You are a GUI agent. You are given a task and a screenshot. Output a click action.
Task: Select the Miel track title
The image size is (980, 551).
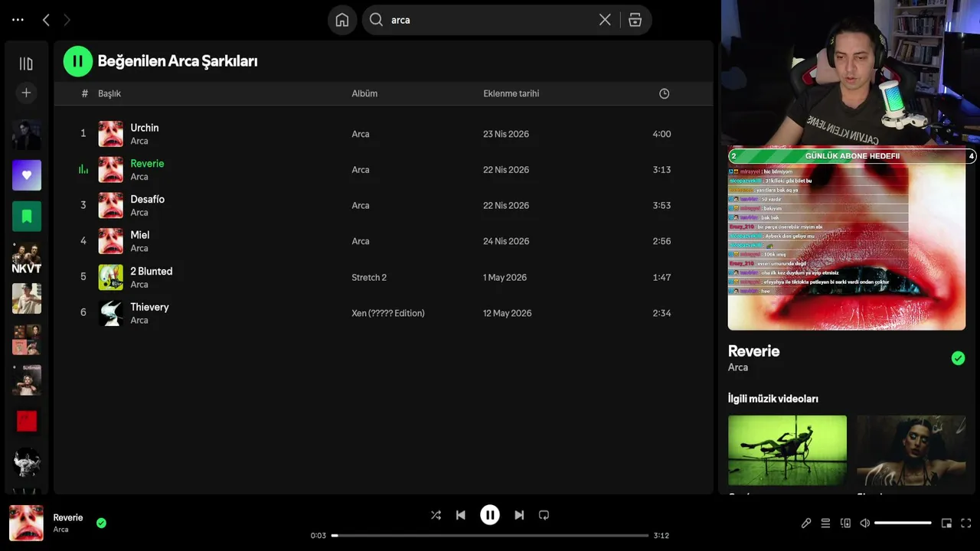[x=140, y=235]
